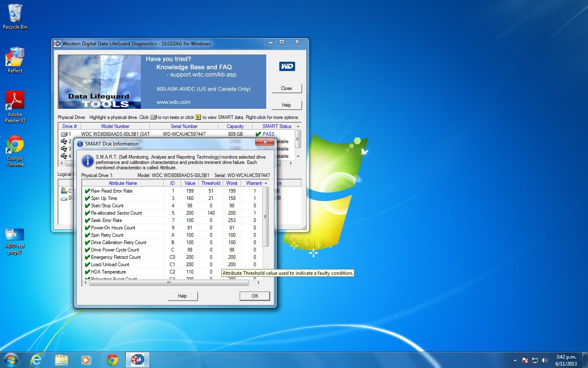Viewport: 588px width, 368px height.
Task: Select the Emergency Retract Count row
Action: 172,257
